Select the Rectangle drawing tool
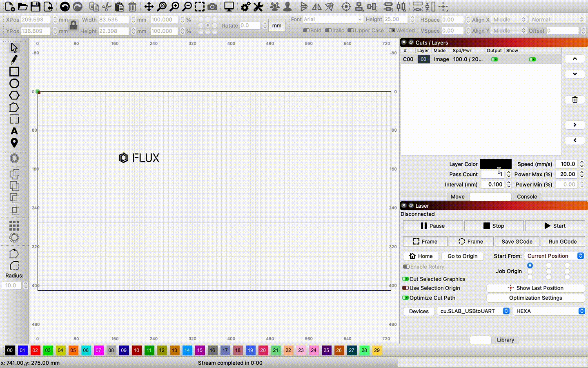588x368 pixels. [14, 72]
